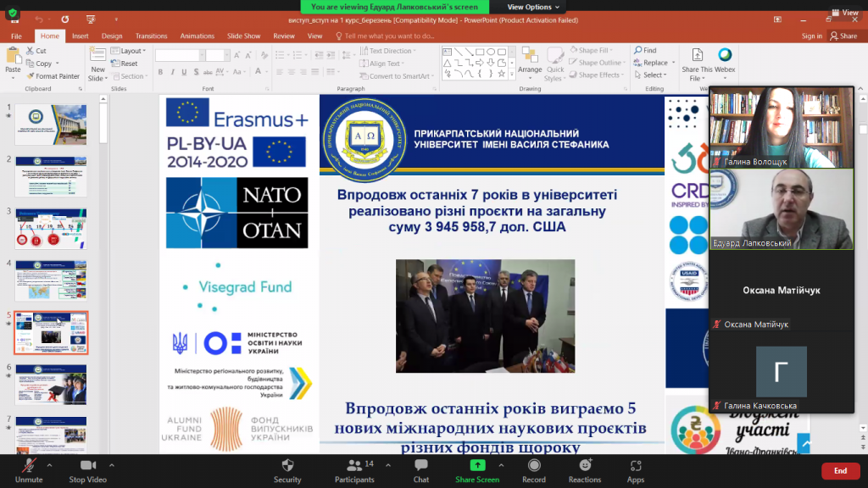
Task: Open the Participants panel
Action: 354,469
